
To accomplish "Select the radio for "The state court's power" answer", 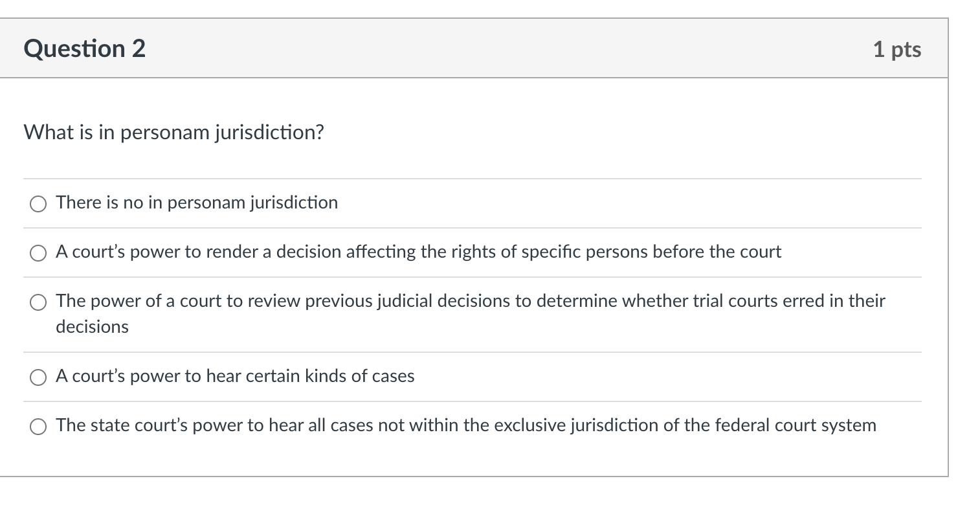I will (x=38, y=427).
